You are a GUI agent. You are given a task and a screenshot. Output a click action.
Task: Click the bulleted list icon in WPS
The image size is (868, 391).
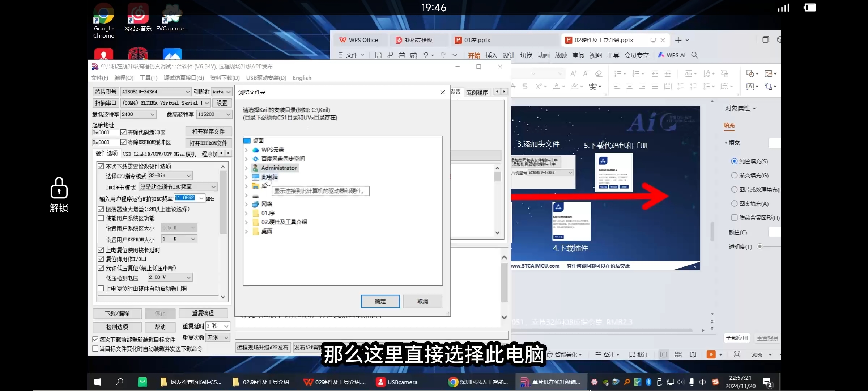coord(618,73)
